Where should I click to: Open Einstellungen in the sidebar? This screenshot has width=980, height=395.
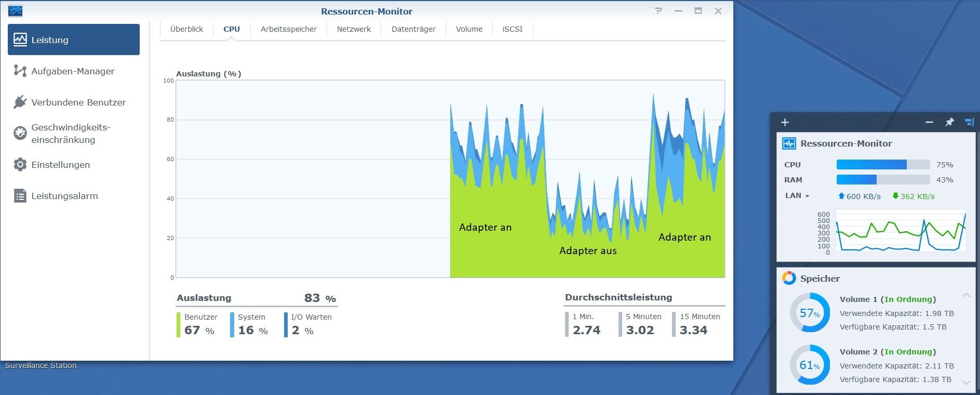[74, 165]
